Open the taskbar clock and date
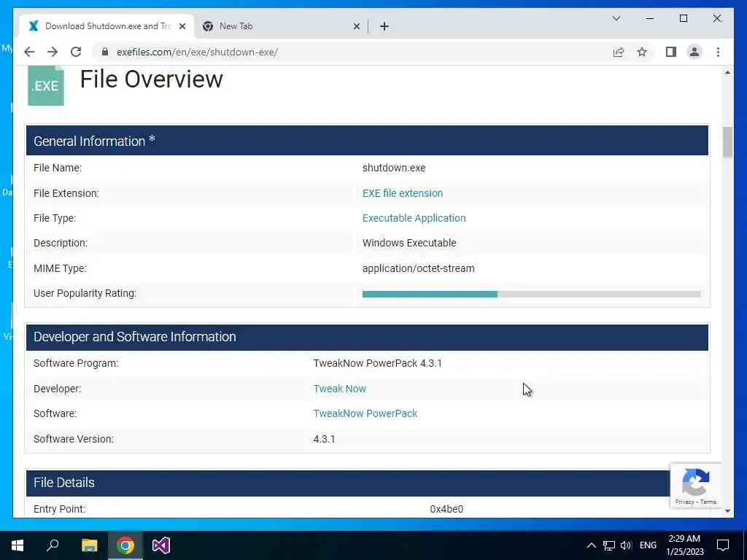Image resolution: width=747 pixels, height=560 pixels. click(684, 545)
